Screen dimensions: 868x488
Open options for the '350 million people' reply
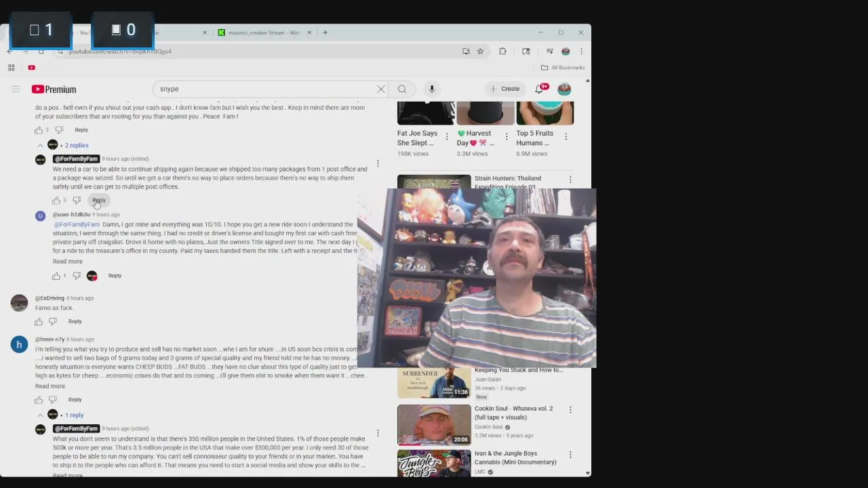click(378, 433)
